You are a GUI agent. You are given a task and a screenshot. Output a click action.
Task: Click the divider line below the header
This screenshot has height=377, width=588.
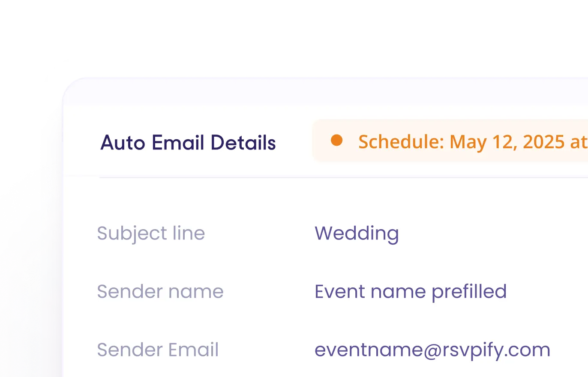pos(343,177)
